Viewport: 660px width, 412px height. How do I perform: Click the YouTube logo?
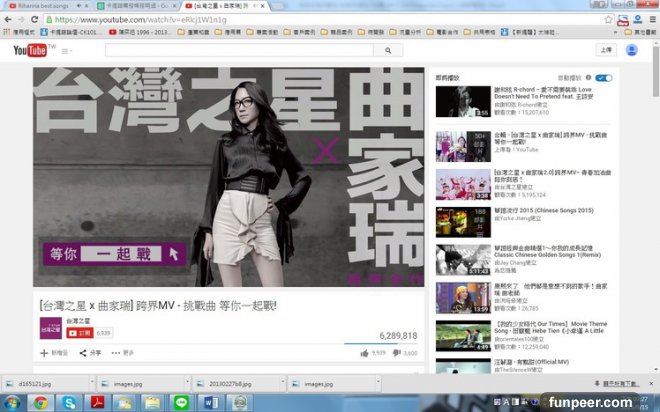(x=25, y=50)
